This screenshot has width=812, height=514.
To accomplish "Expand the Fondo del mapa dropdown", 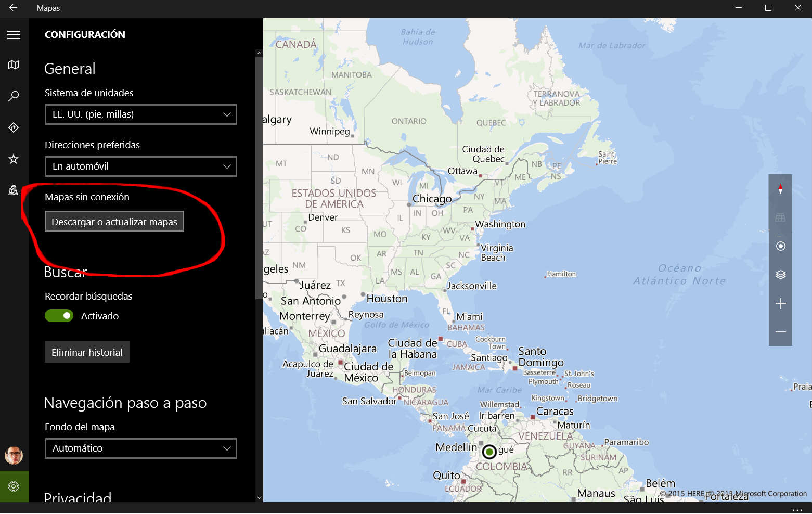I will coord(140,448).
